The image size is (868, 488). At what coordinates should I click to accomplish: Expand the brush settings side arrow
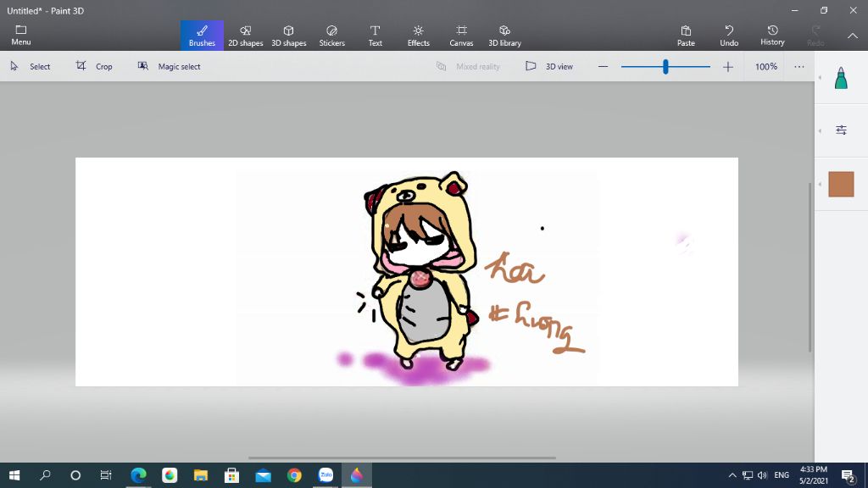point(820,130)
